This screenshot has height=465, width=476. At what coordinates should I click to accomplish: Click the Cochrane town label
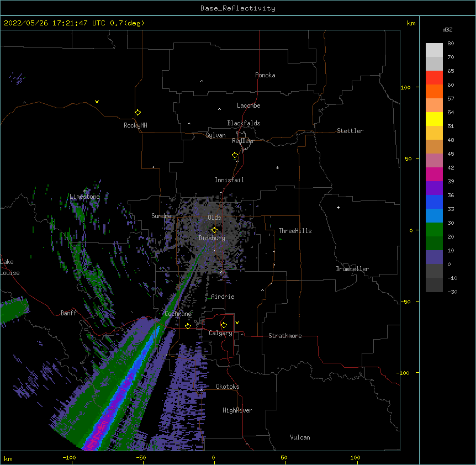178,314
